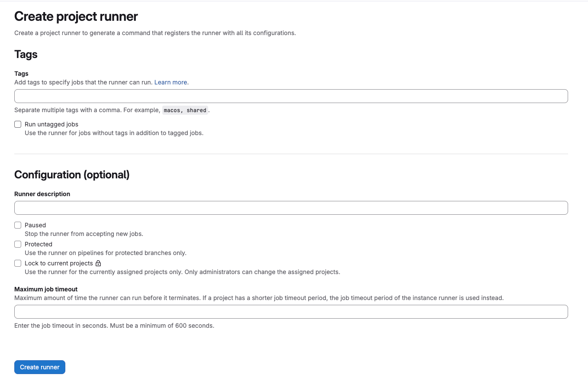The height and width of the screenshot is (381, 588).
Task: Click into the Runner description field
Action: tap(291, 208)
